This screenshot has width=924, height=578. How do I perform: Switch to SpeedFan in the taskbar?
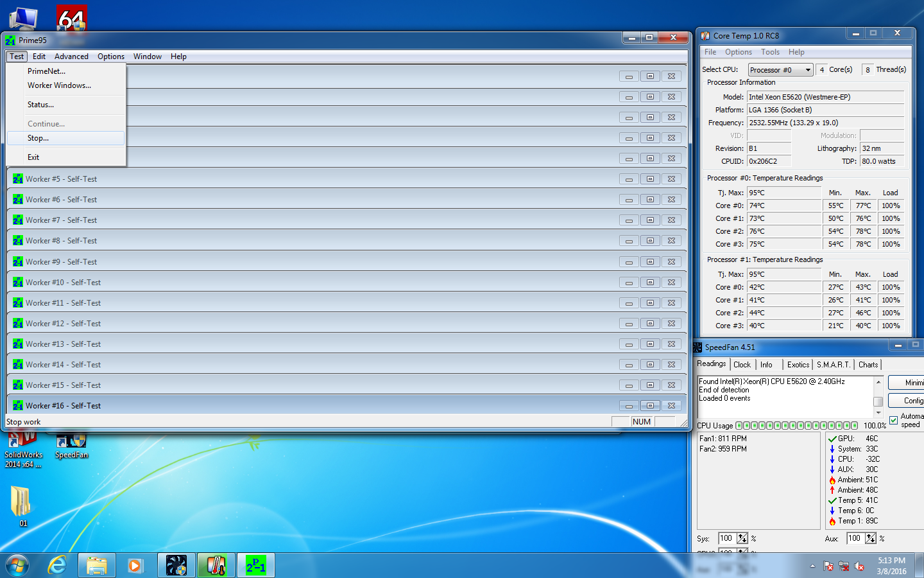pyautogui.click(x=176, y=565)
